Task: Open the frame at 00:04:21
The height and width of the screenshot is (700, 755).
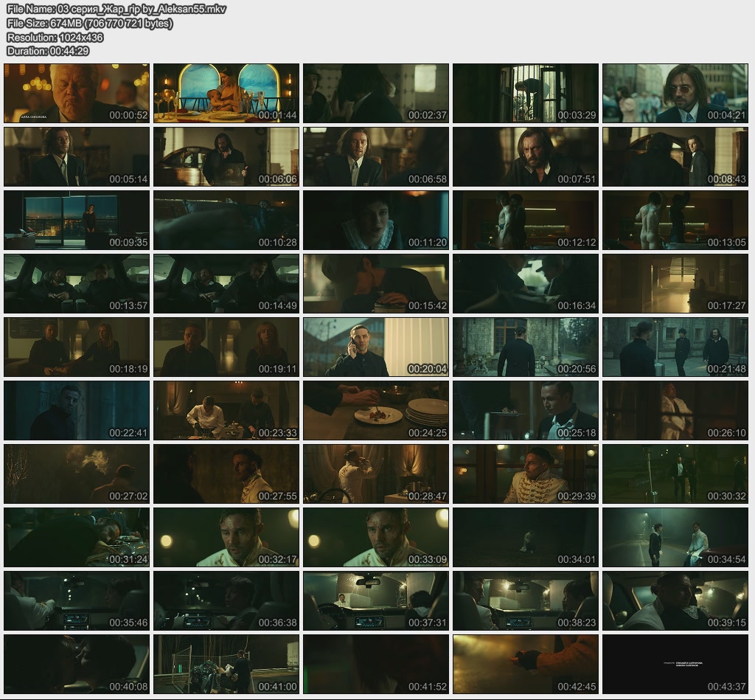Action: click(675, 93)
